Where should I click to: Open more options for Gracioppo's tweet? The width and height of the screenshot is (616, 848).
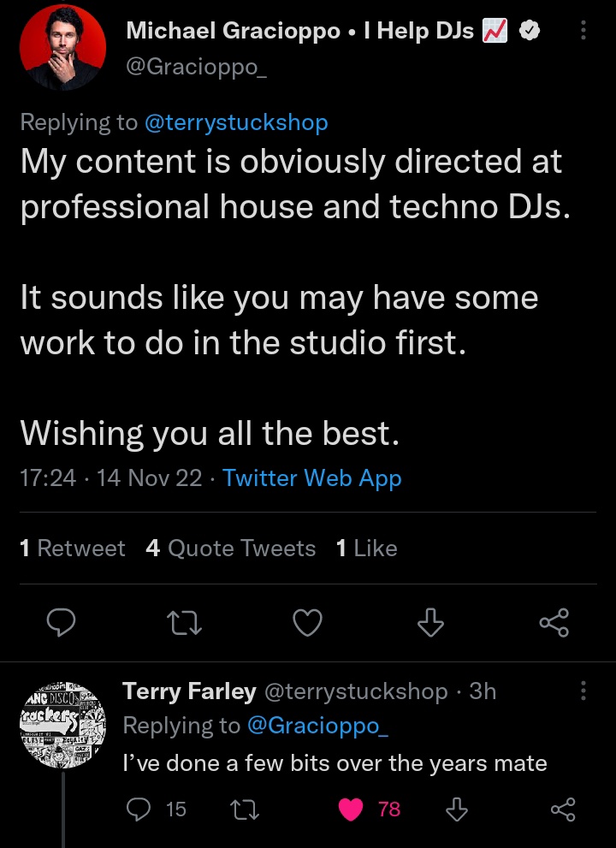click(x=583, y=32)
